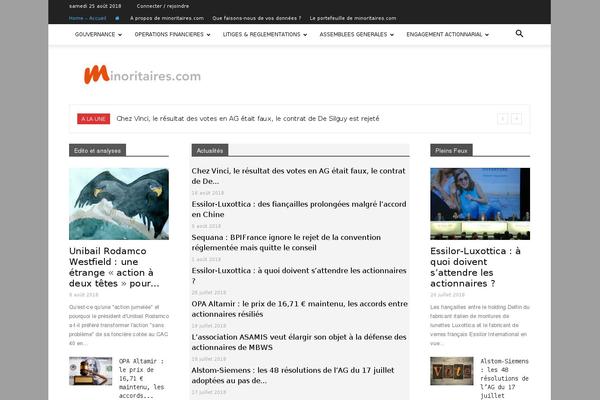Click the home icon beside Accueil

(117, 18)
